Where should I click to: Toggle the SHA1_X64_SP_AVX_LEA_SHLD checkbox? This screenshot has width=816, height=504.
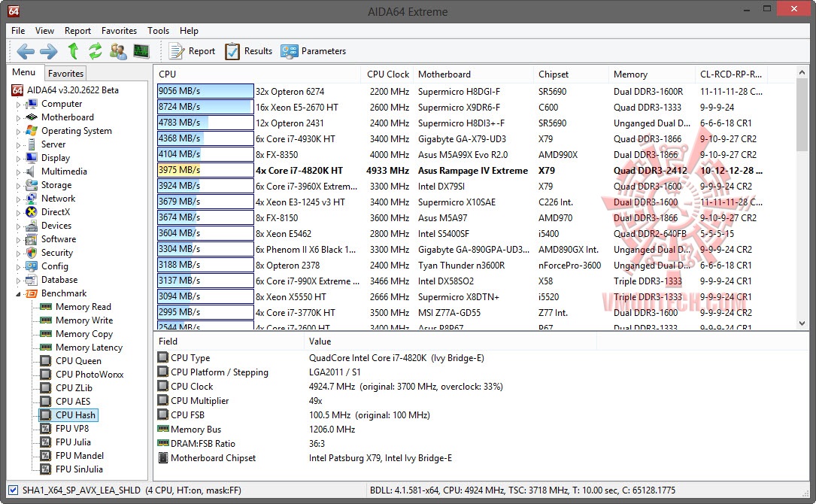(14, 490)
